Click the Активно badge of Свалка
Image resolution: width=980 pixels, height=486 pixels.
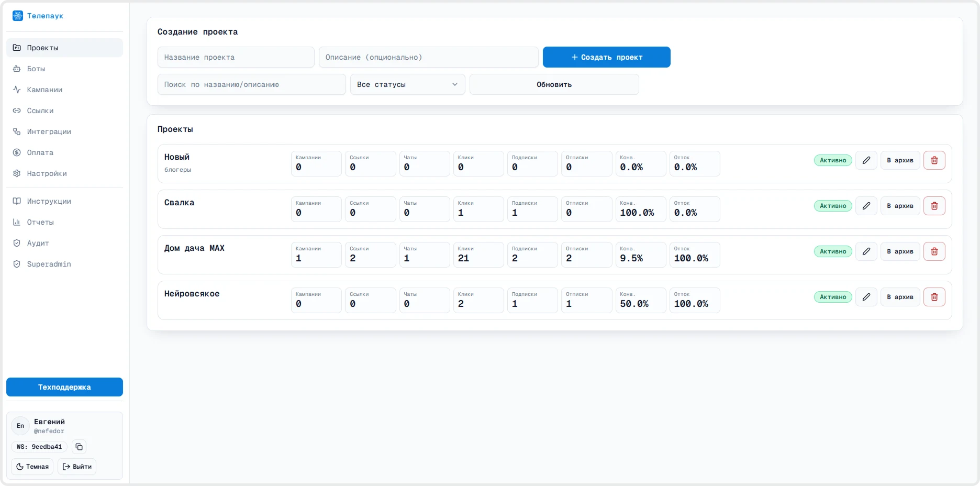click(x=833, y=206)
